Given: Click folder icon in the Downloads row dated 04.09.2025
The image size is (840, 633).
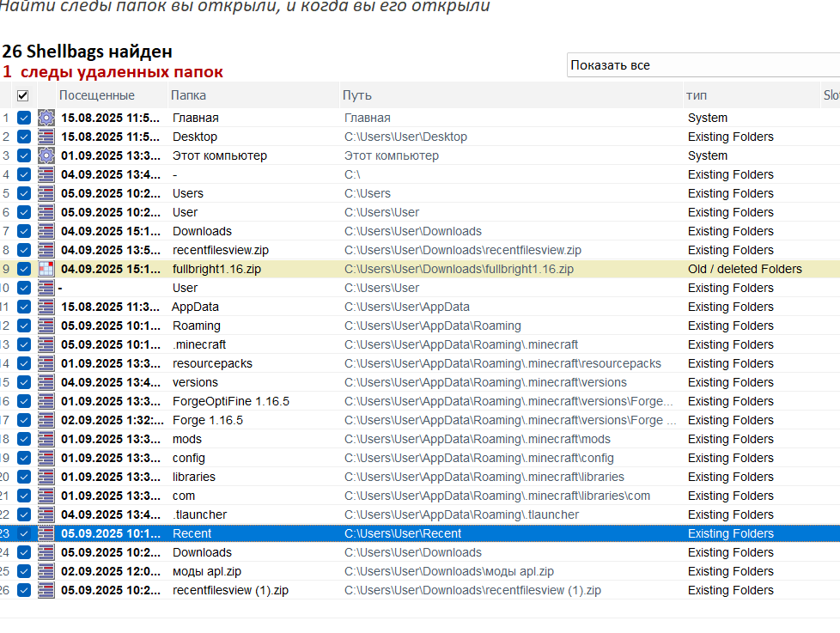Looking at the screenshot, I should pos(46,231).
